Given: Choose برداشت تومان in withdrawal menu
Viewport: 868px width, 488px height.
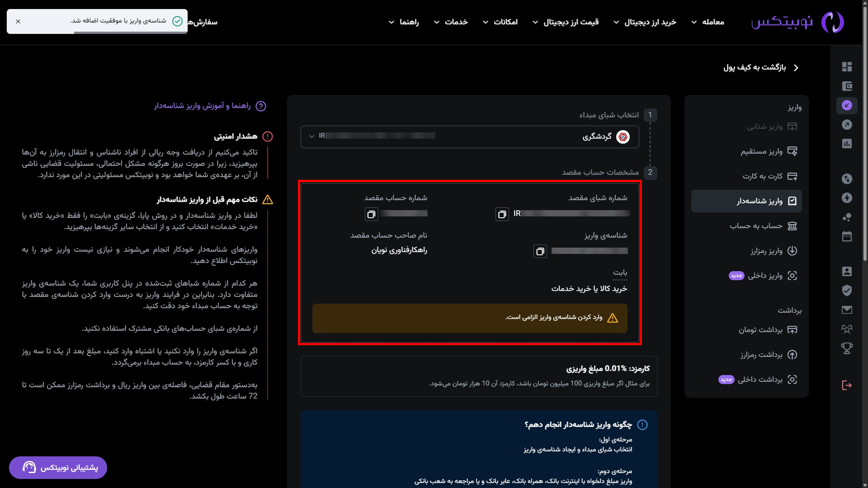Looking at the screenshot, I should coord(760,330).
